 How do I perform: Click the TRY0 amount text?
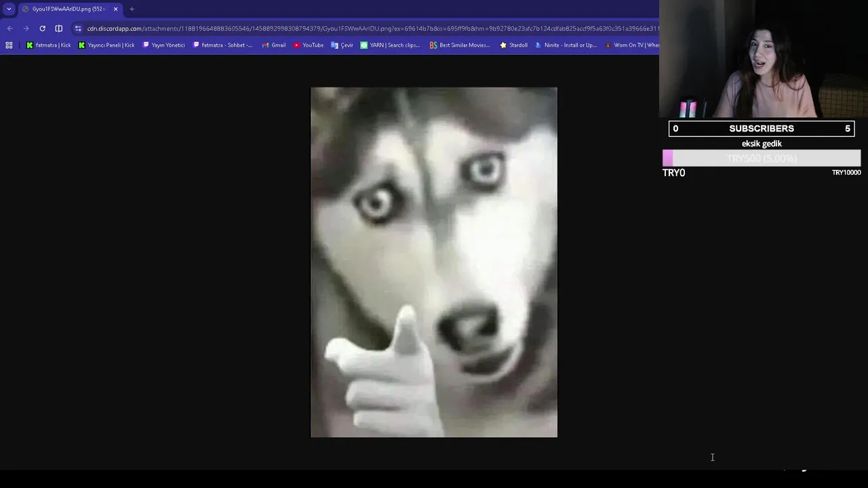click(x=674, y=173)
